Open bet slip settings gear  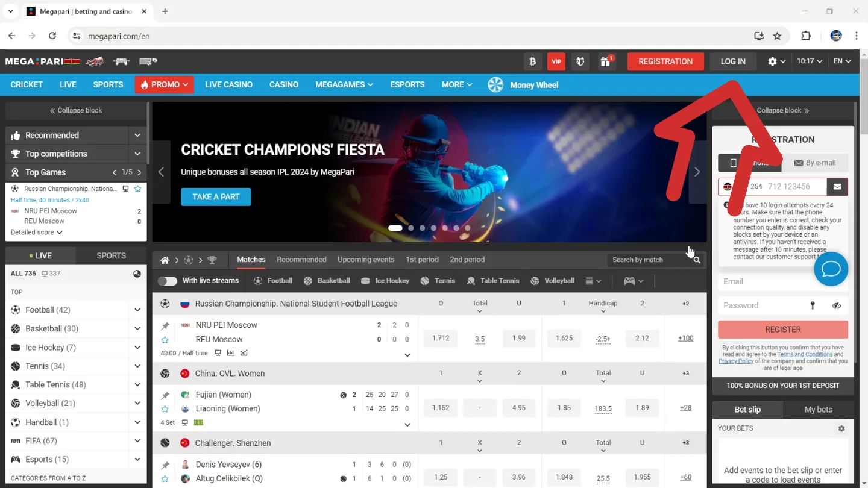(x=841, y=428)
